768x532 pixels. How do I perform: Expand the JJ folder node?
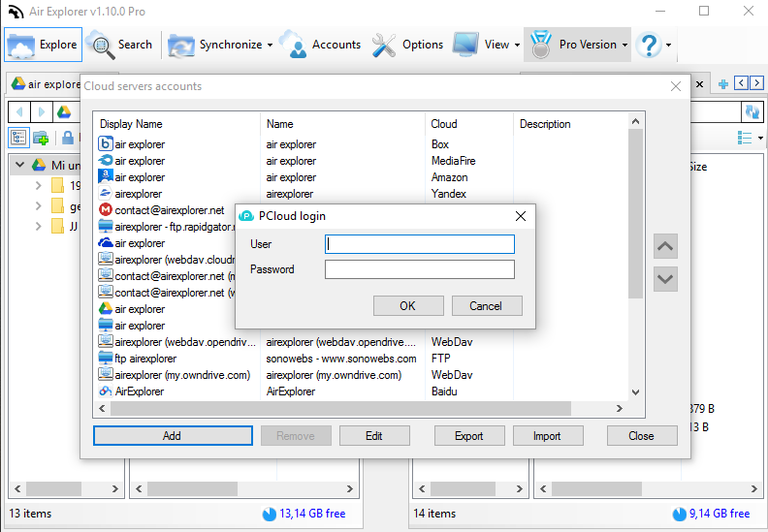[x=38, y=226]
